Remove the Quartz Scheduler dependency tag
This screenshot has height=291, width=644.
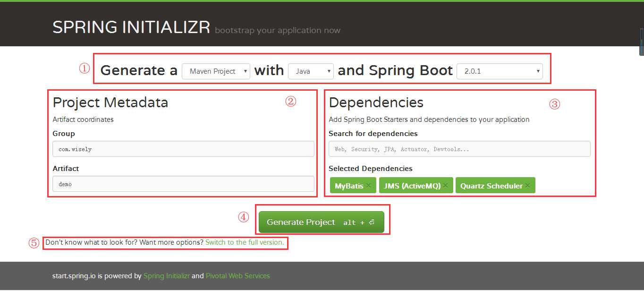coord(527,186)
